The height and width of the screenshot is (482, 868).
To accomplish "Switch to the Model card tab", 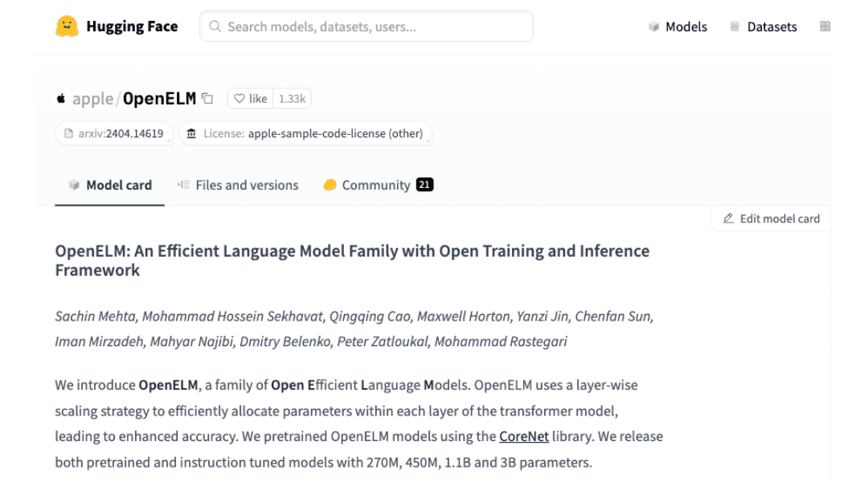I will tap(110, 185).
